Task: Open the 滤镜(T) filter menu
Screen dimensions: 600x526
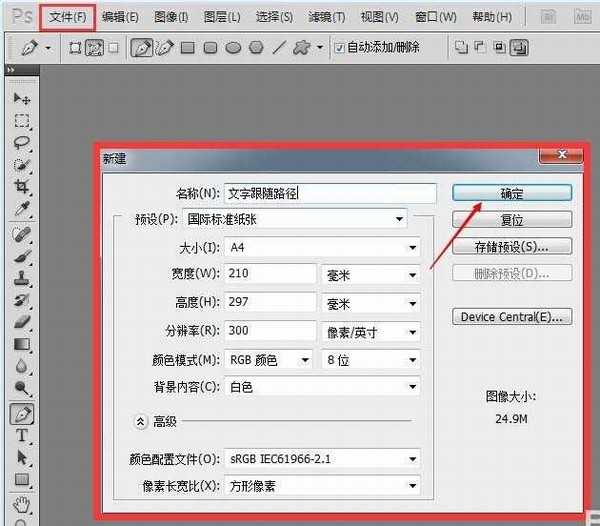Action: [326, 17]
